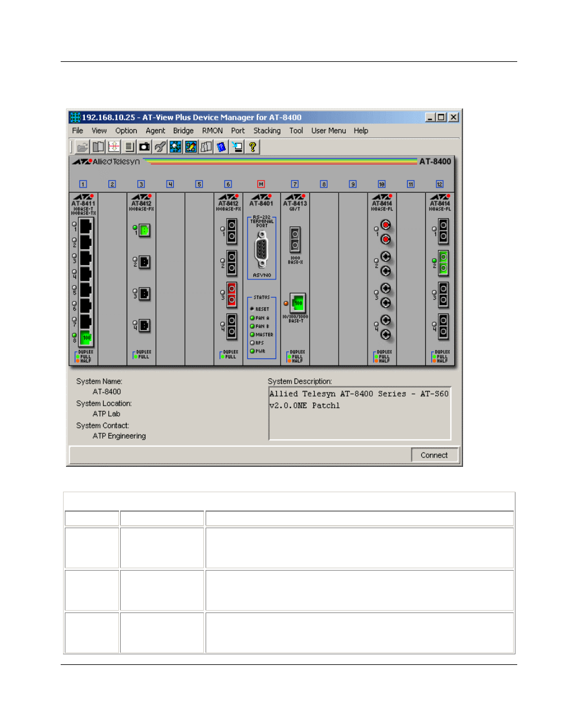Screen dimensions: 562x728
Task: Click the RS-232 terminal port connector
Action: [262, 250]
